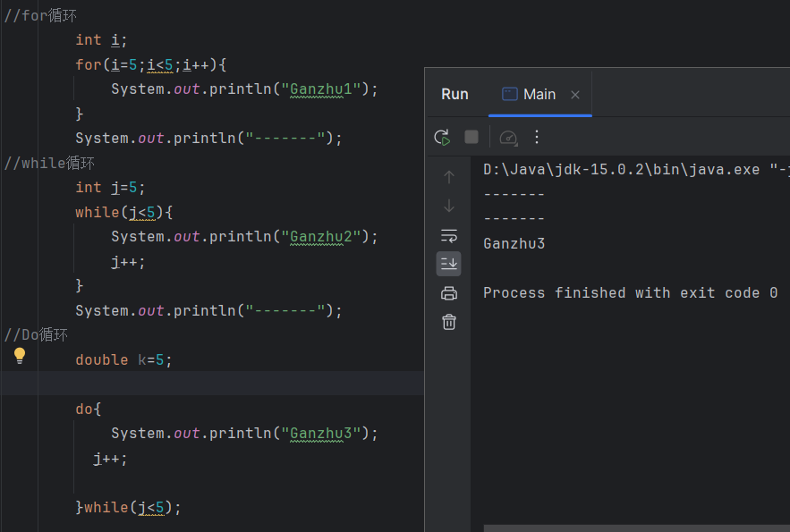790x532 pixels.
Task: Stop the running process
Action: 473,137
